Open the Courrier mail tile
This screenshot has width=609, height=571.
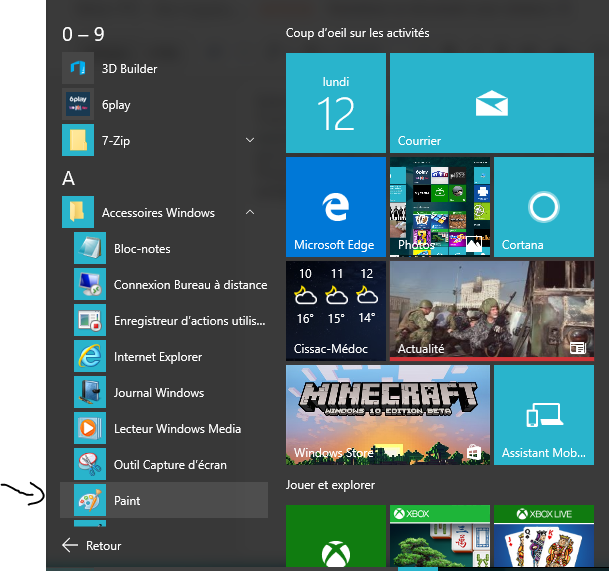click(492, 103)
